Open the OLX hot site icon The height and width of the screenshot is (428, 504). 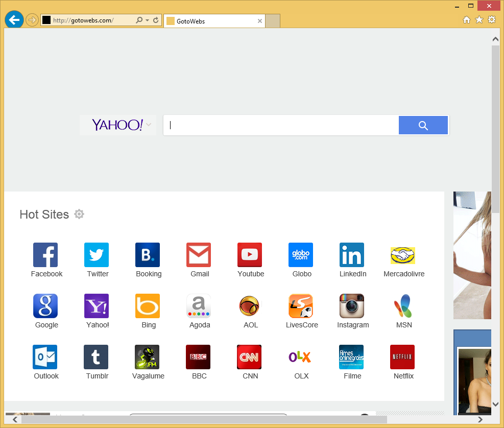click(300, 357)
